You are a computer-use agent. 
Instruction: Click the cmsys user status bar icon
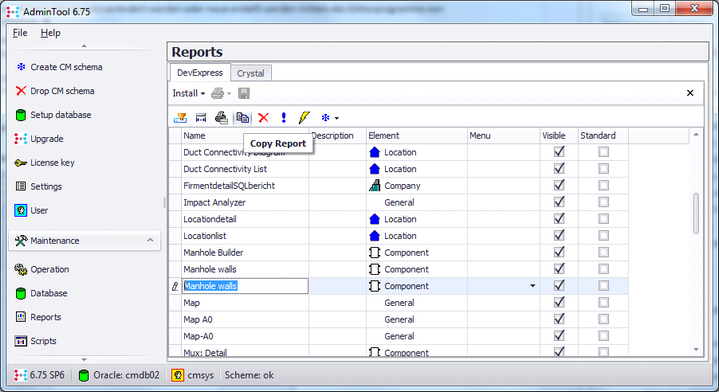click(x=178, y=375)
